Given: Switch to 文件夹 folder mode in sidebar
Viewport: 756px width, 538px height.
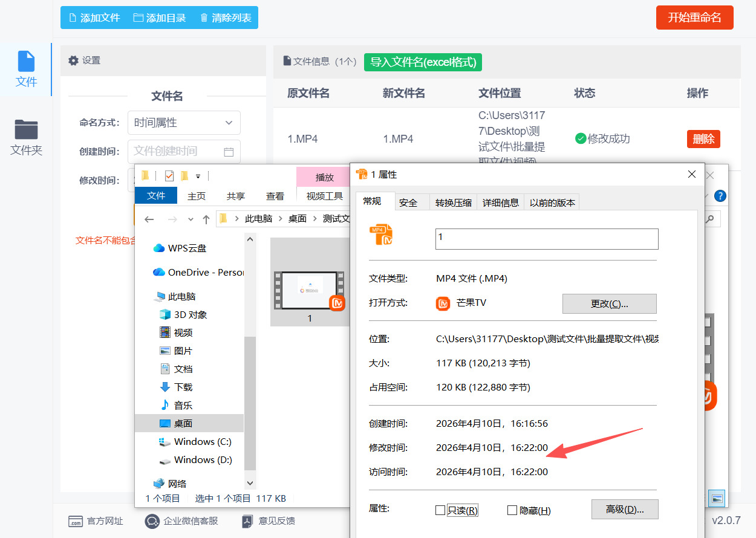Looking at the screenshot, I should (26, 137).
